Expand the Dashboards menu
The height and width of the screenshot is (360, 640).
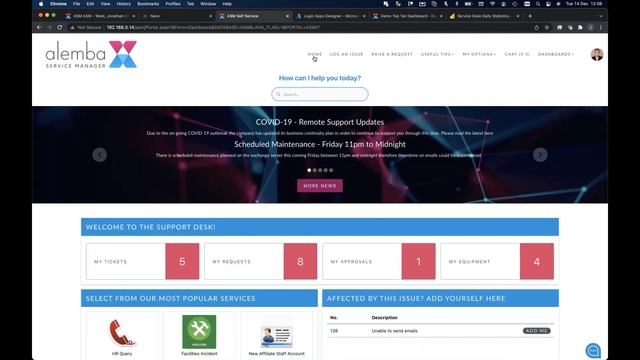point(556,54)
